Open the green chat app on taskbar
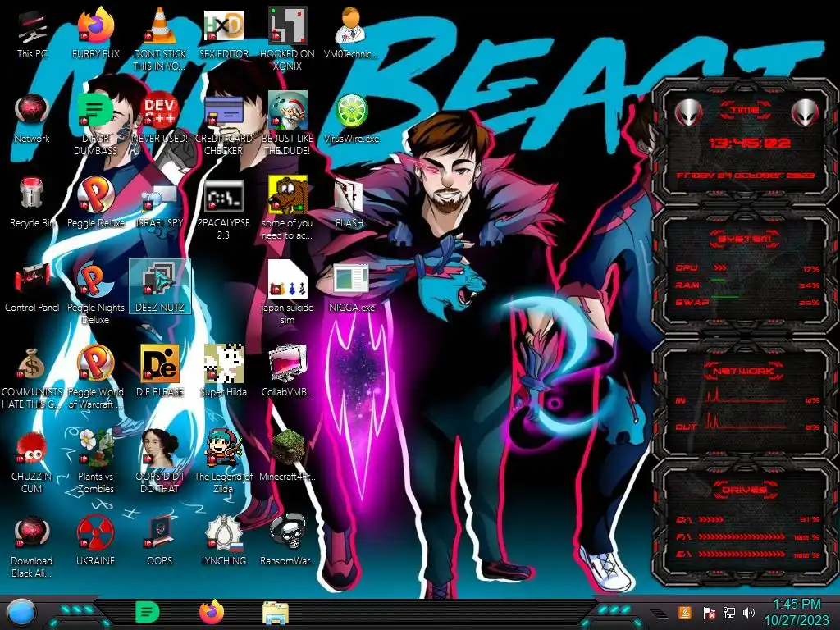This screenshot has height=630, width=840. pos(147,612)
